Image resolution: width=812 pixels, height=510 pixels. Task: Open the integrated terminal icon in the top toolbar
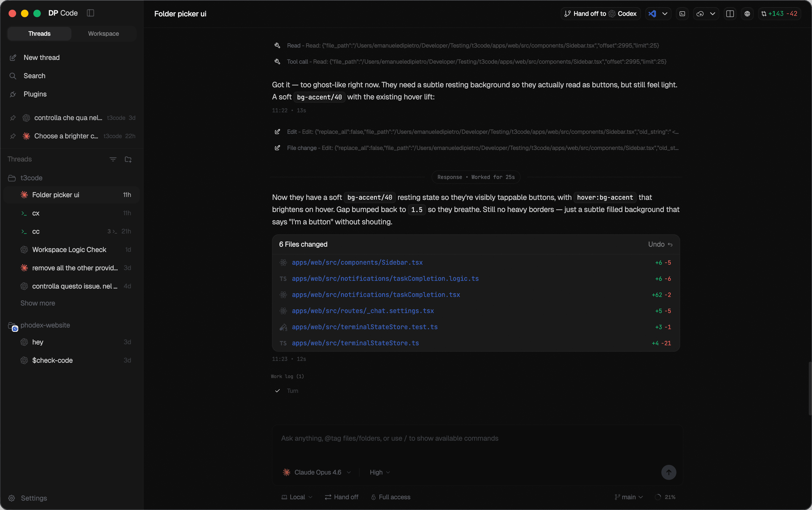coord(682,13)
